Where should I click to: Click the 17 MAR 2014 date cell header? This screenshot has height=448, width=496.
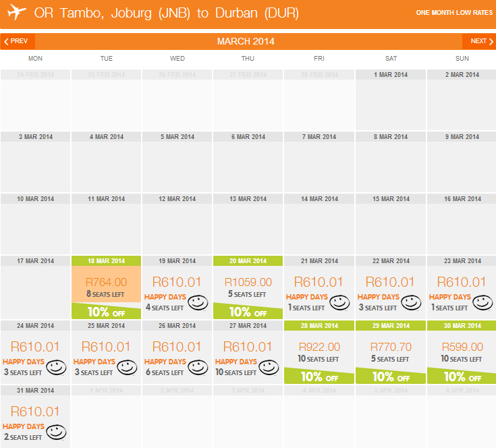tap(35, 261)
